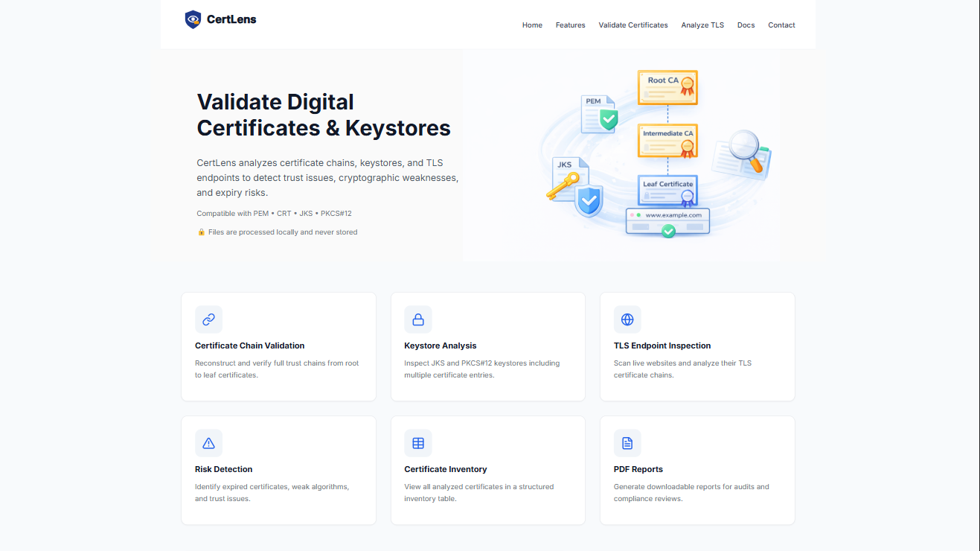Click the Risk Detection card title
980x551 pixels.
pos(224,469)
